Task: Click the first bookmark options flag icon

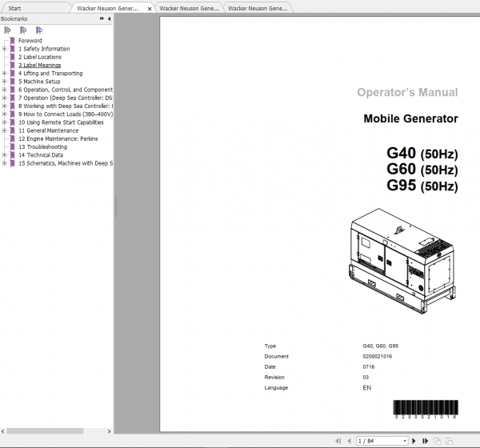Action: 7,30
